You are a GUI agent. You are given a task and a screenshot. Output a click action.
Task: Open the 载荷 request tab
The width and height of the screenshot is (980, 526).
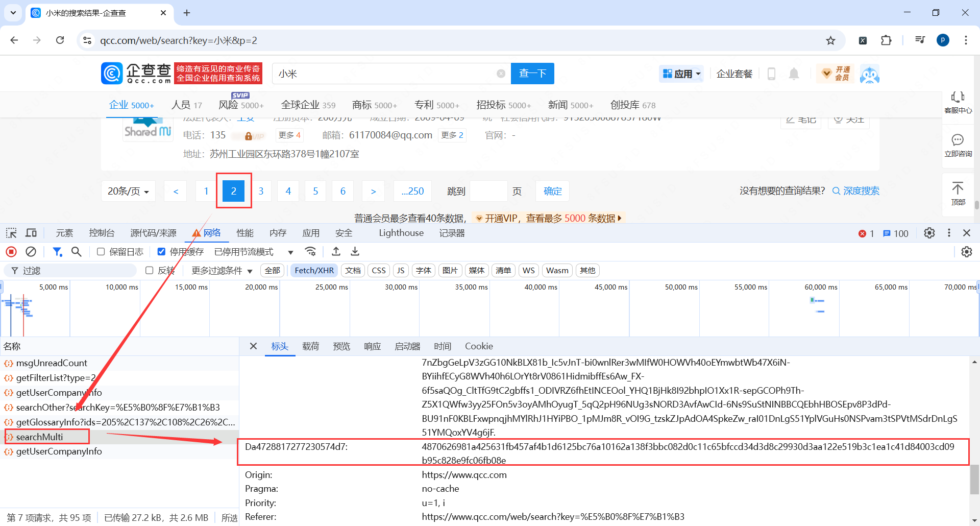pos(311,346)
